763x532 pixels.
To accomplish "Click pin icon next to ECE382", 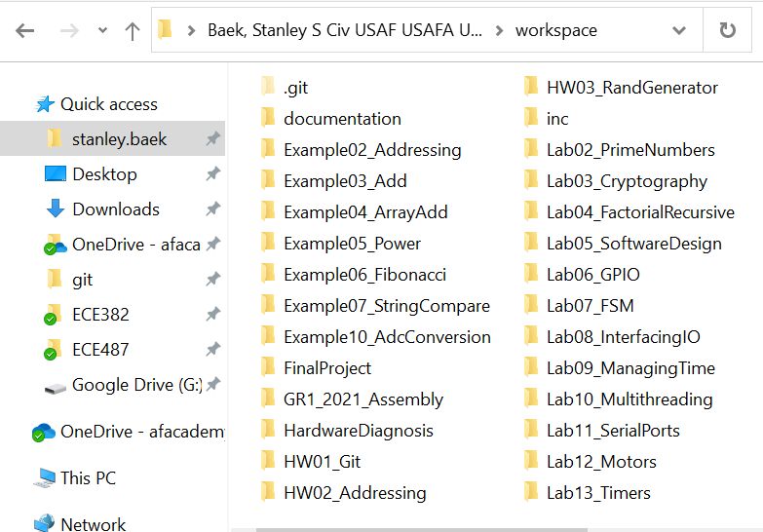I will [x=212, y=314].
